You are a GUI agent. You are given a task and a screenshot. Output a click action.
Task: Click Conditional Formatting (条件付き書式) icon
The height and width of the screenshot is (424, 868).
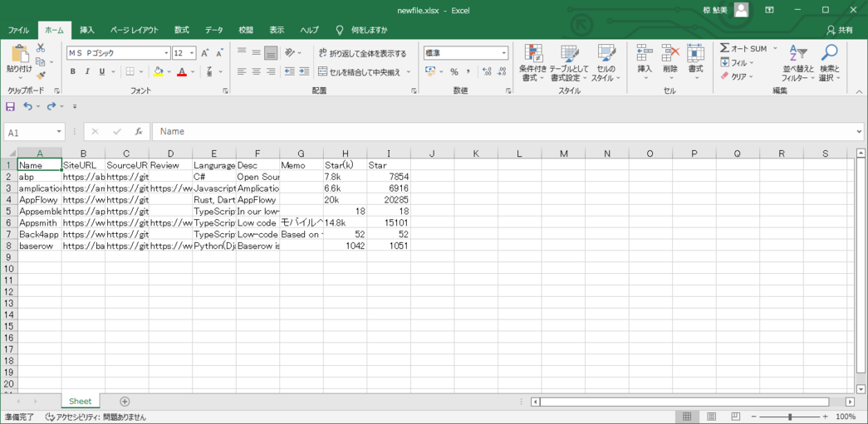[x=533, y=62]
